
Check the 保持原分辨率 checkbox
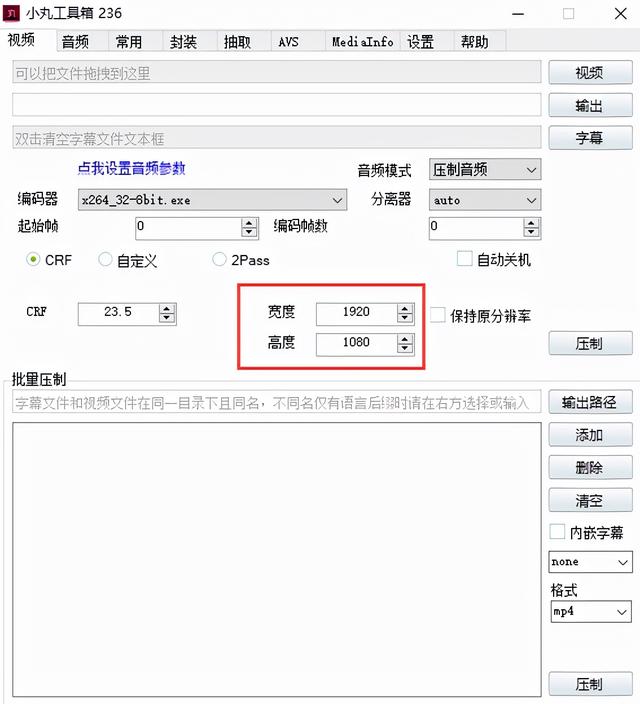(x=438, y=315)
